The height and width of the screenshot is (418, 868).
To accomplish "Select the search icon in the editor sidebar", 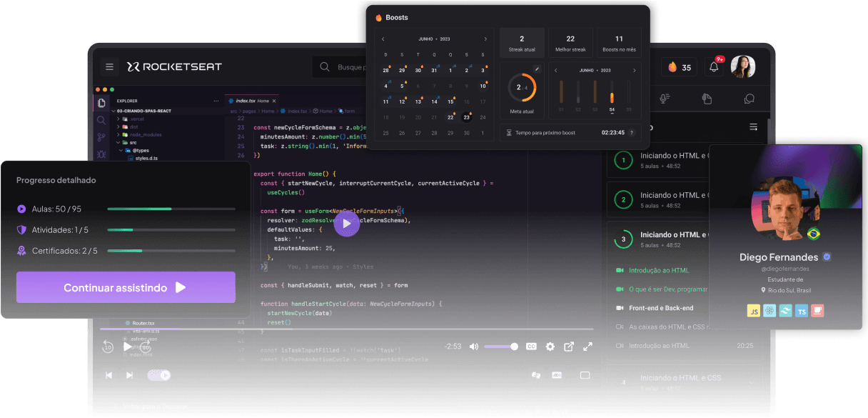I will pos(101,121).
